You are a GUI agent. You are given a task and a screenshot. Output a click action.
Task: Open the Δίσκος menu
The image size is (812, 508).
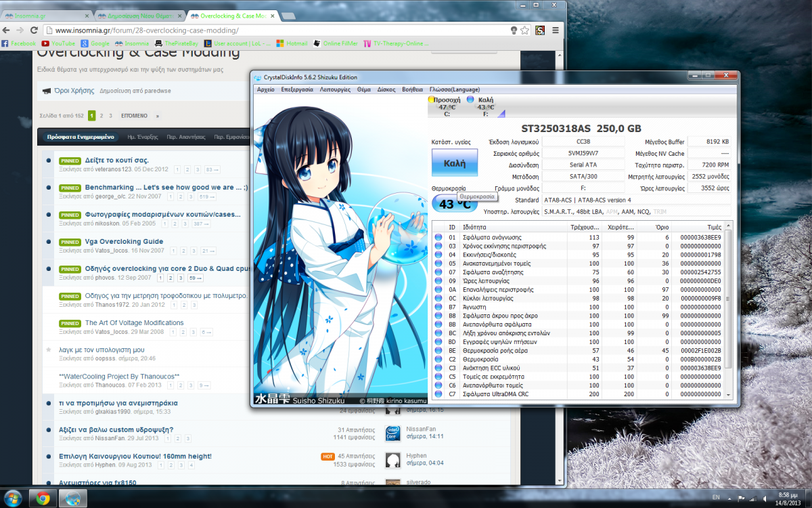click(x=386, y=89)
